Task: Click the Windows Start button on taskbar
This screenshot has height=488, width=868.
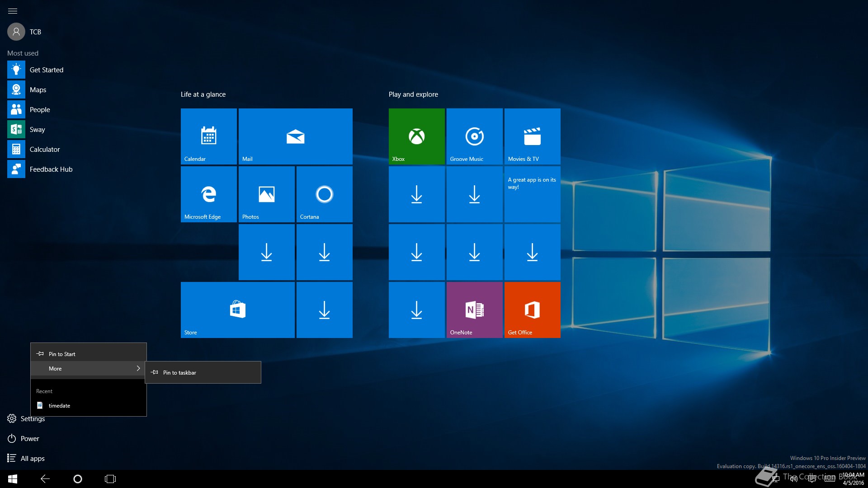Action: [13, 479]
